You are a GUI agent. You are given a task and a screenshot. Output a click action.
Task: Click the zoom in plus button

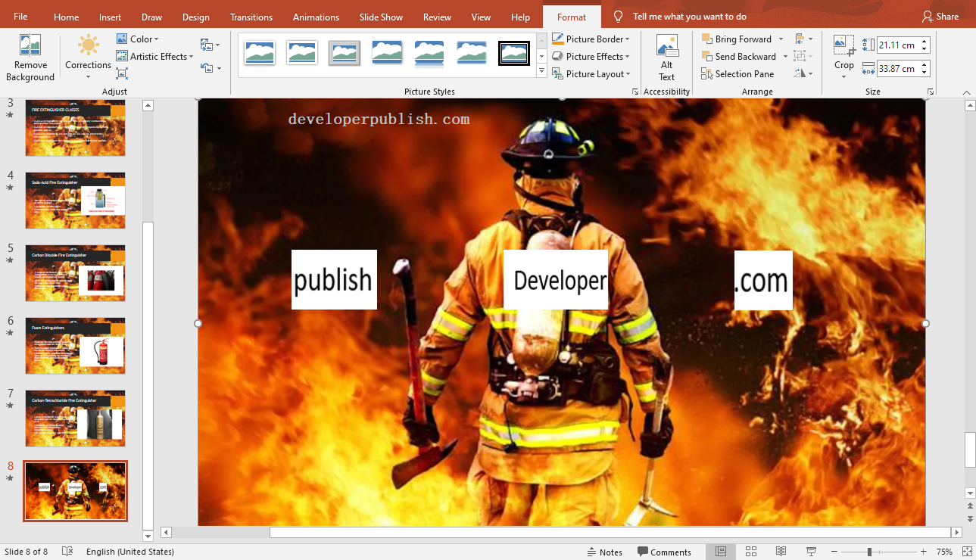923,552
